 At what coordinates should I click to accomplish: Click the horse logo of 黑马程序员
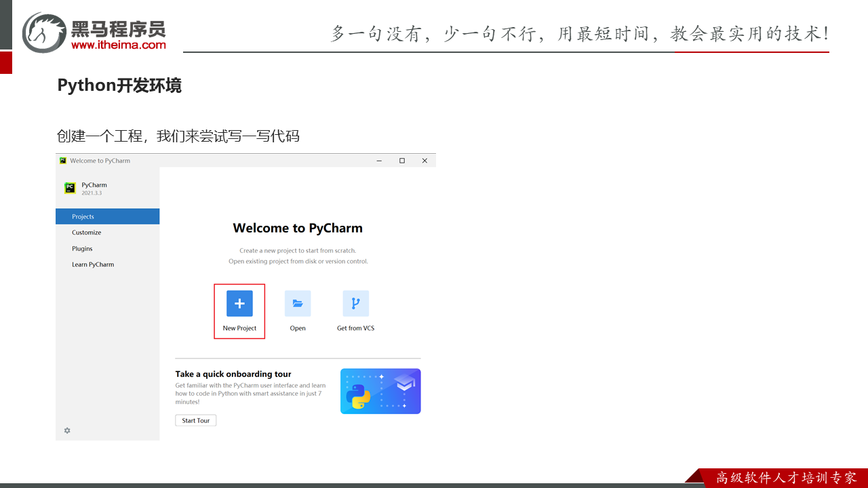[44, 32]
